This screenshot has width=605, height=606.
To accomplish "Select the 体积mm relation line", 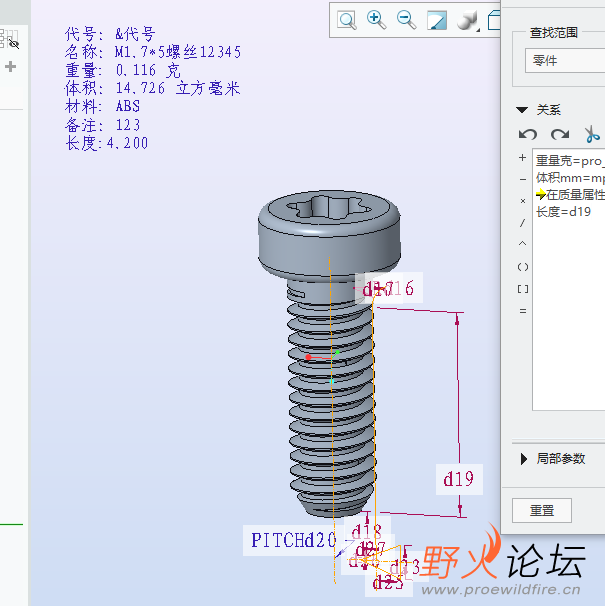I will 569,178.
